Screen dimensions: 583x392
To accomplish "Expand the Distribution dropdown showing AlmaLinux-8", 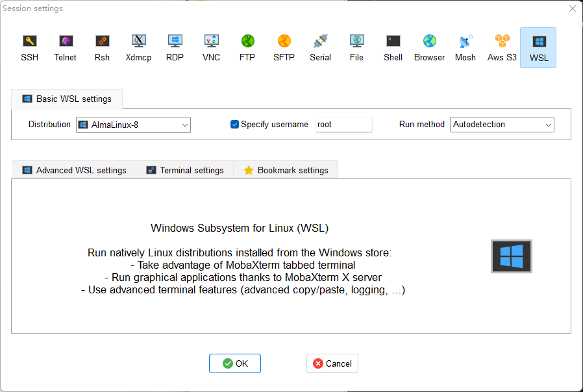I will coord(133,125).
